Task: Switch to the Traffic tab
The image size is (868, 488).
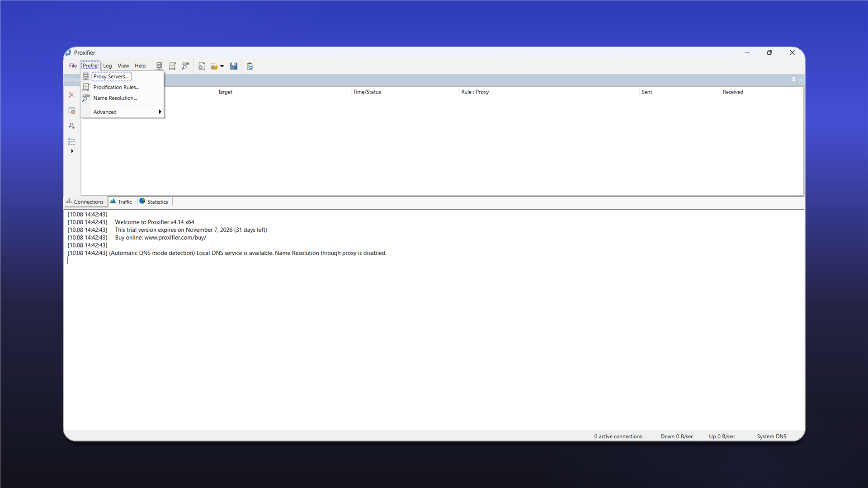Action: tap(121, 202)
